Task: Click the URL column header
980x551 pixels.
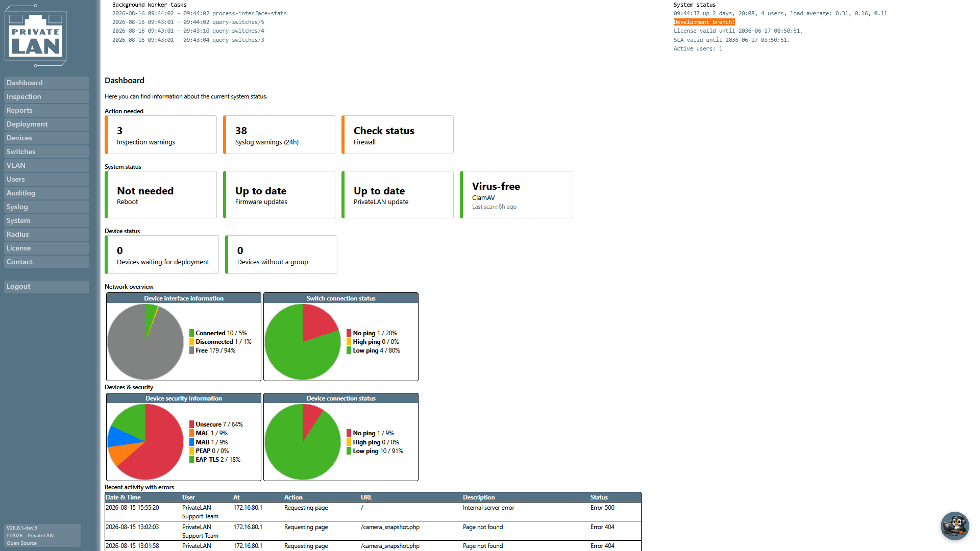Action: [366, 497]
